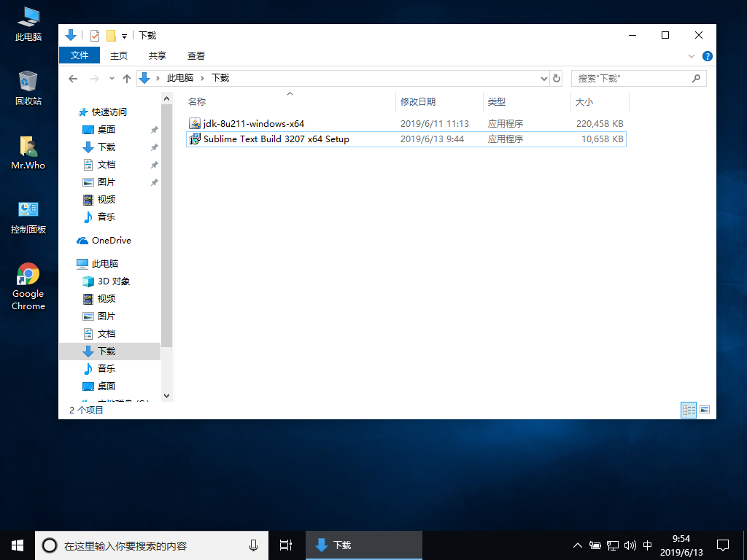Screen dimensions: 747x560
Task: Open the breadcrumb chevron after 此电脑
Action: point(203,78)
